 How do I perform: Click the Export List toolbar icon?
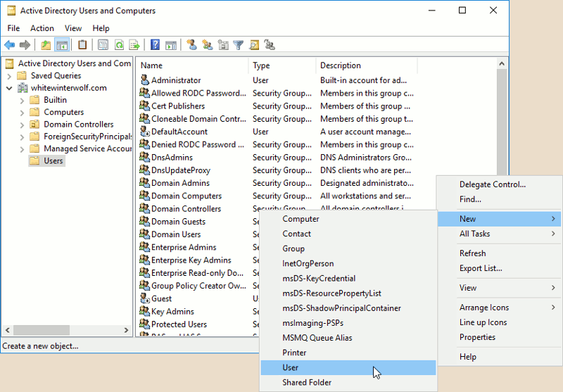(x=134, y=45)
